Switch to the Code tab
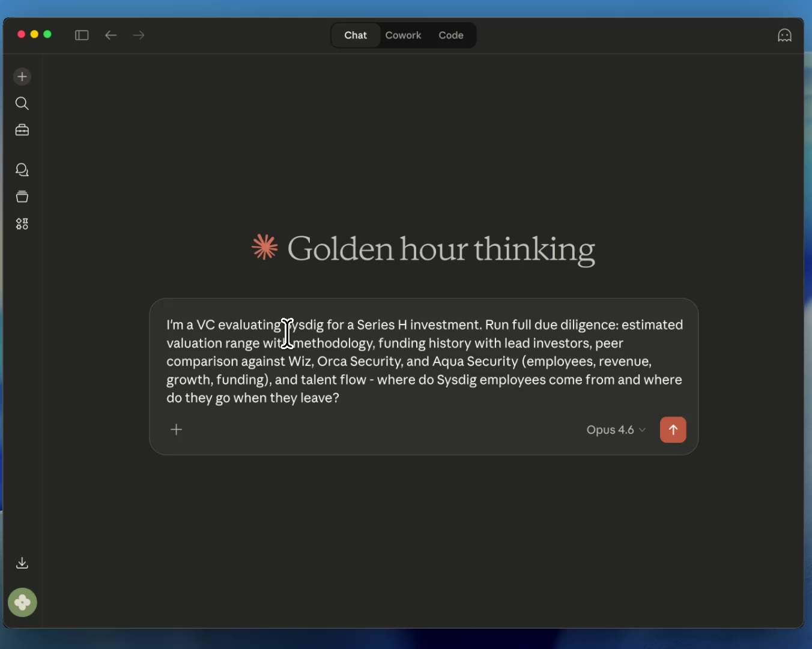The height and width of the screenshot is (649, 812). [x=450, y=35]
